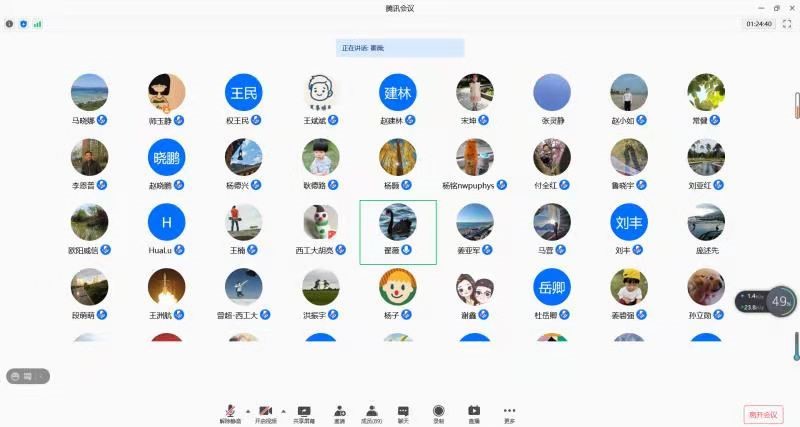
Task: Check the green network signal indicator
Action: click(x=37, y=23)
